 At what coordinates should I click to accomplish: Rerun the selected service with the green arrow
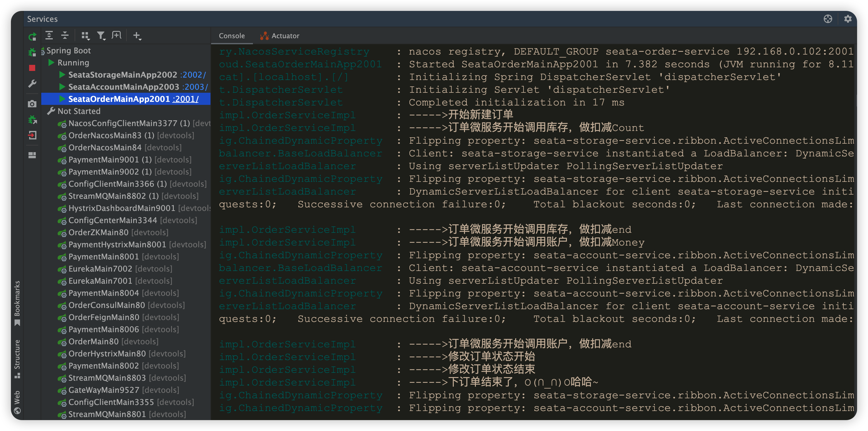32,36
